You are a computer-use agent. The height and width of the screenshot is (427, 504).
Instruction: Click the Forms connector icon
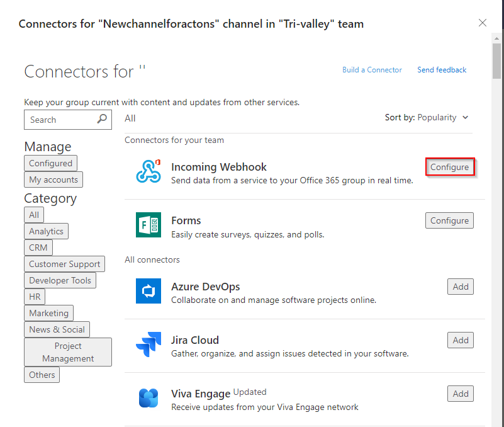click(148, 225)
